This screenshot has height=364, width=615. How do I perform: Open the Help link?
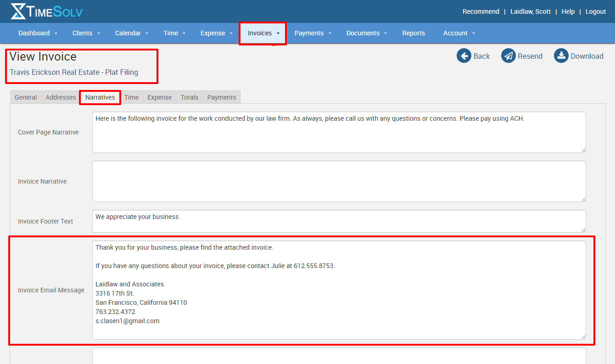coord(568,11)
